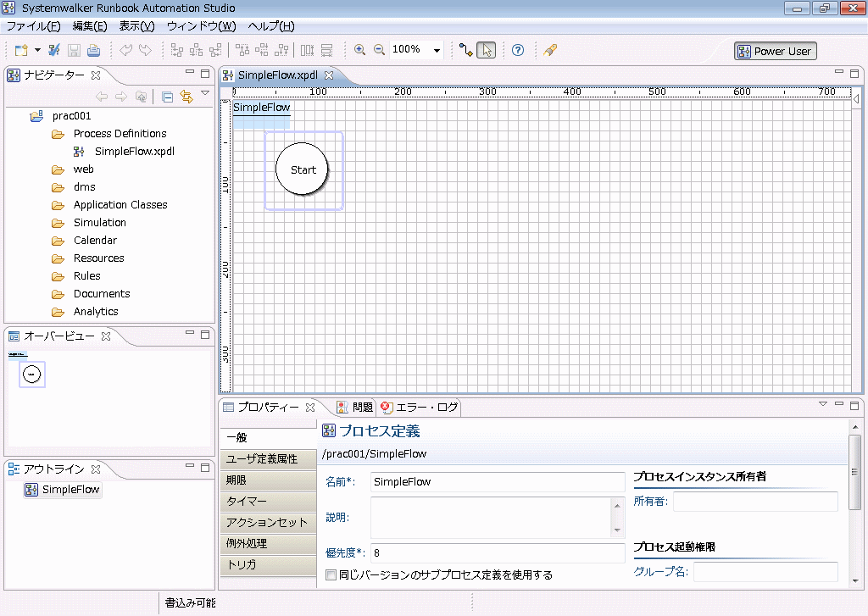The width and height of the screenshot is (868, 616).
Task: Open the 表示 menu
Action: (136, 26)
